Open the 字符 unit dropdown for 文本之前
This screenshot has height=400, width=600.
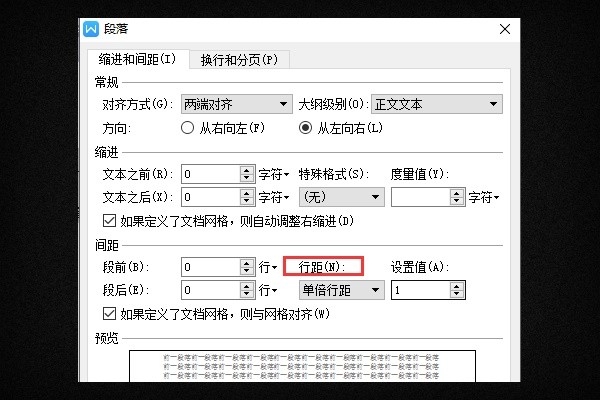(274, 175)
